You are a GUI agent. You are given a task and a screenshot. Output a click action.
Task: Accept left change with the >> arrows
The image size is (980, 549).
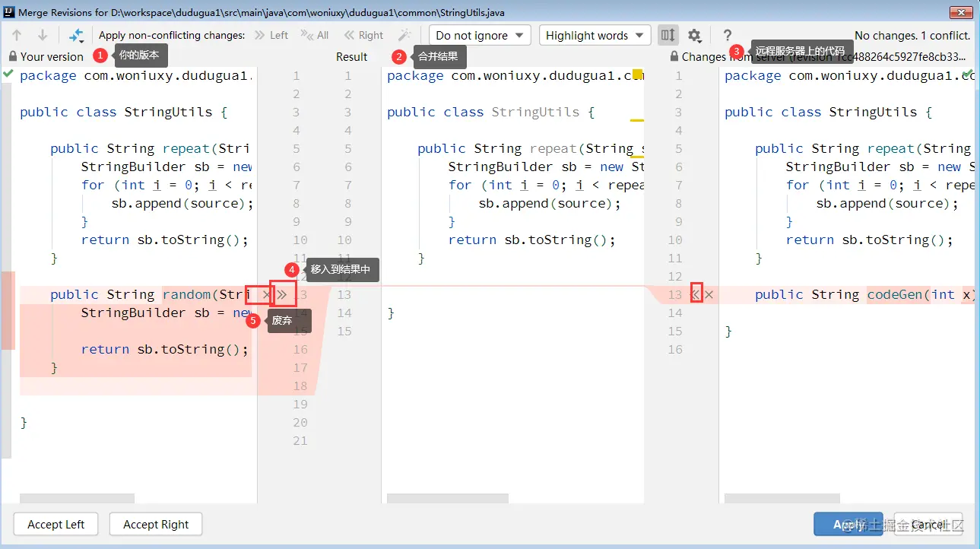pyautogui.click(x=282, y=294)
